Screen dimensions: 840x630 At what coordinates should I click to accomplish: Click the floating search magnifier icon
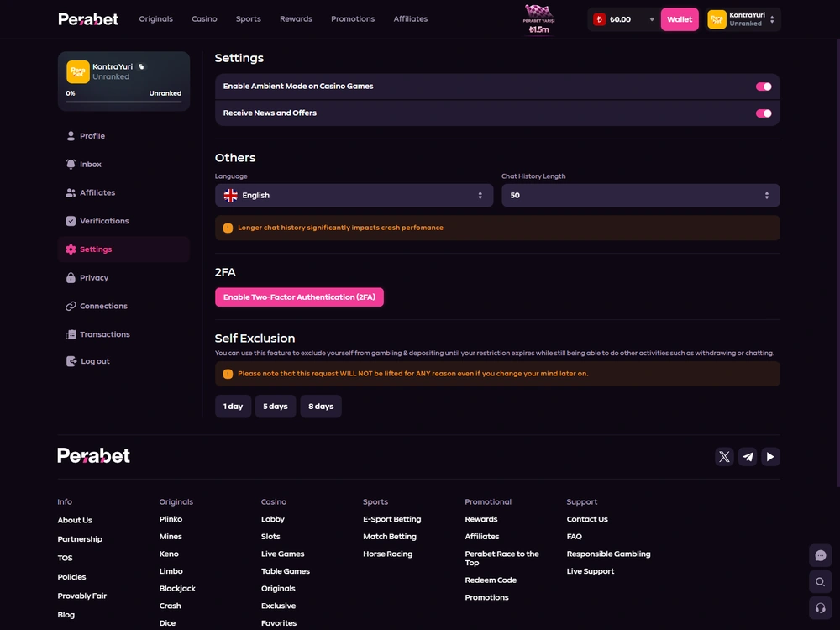point(820,582)
